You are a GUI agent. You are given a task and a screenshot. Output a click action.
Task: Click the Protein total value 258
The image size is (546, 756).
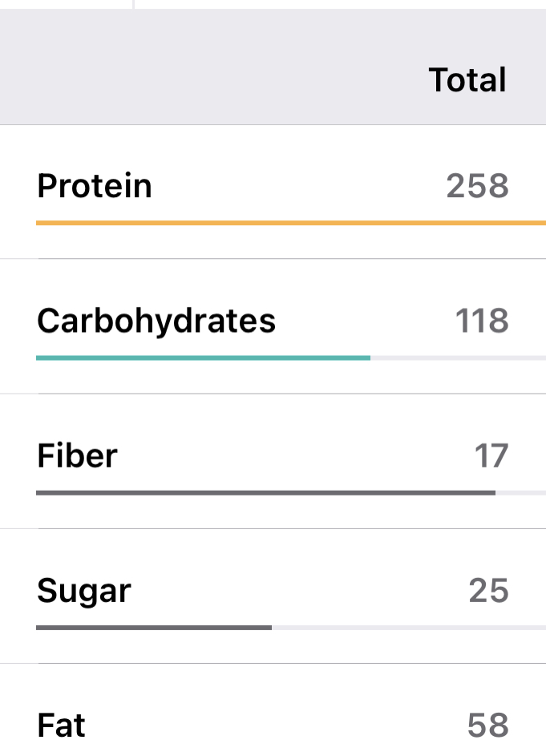[x=477, y=186]
